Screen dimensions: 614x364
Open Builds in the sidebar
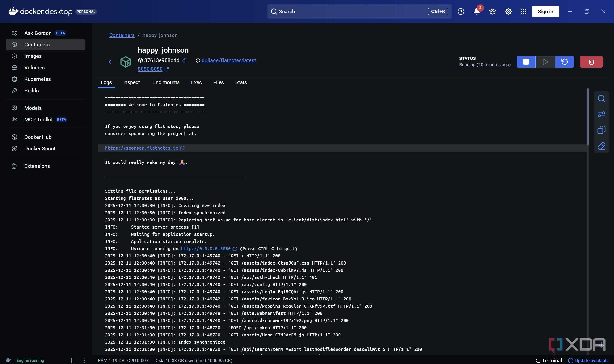tap(45, 91)
